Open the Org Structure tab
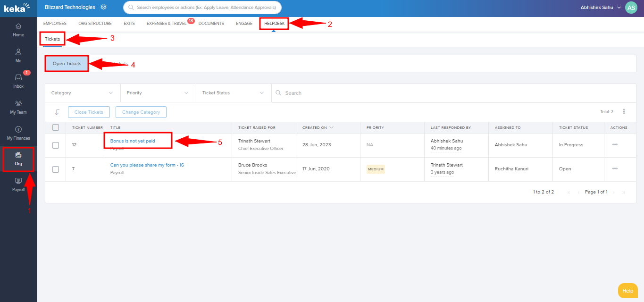 [95, 24]
